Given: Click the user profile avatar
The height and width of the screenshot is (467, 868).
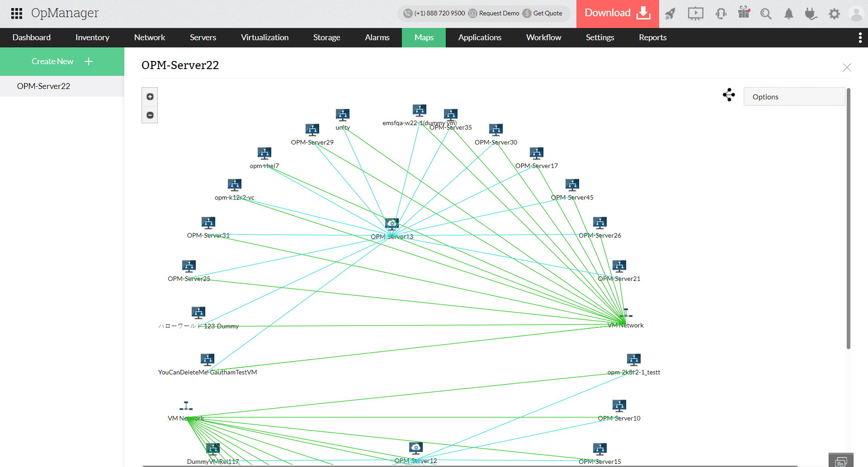Looking at the screenshot, I should (856, 14).
